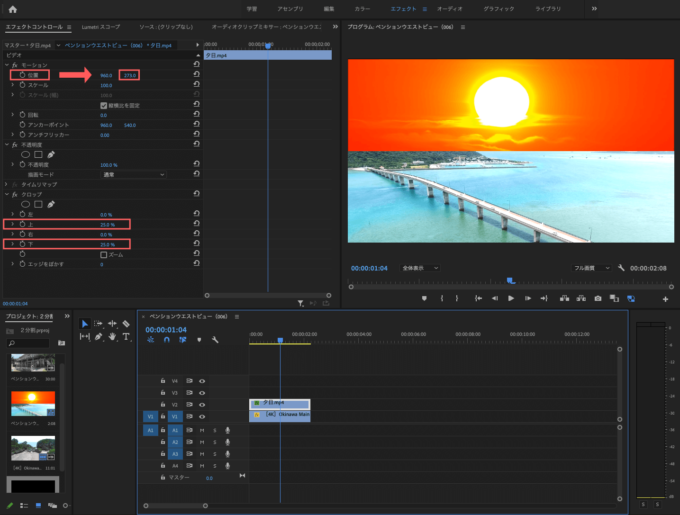
Task: Open Program monitor zoom level dropdown
Action: tap(419, 268)
